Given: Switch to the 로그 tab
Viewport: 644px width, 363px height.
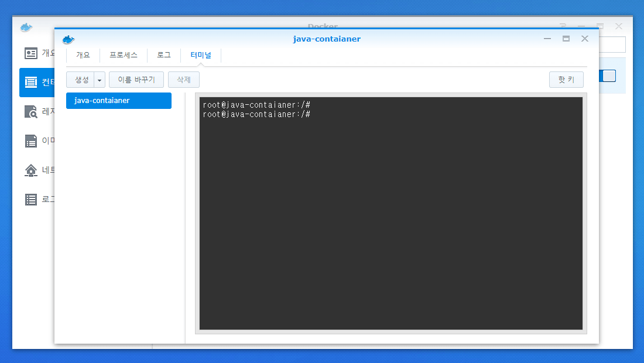Looking at the screenshot, I should (164, 55).
